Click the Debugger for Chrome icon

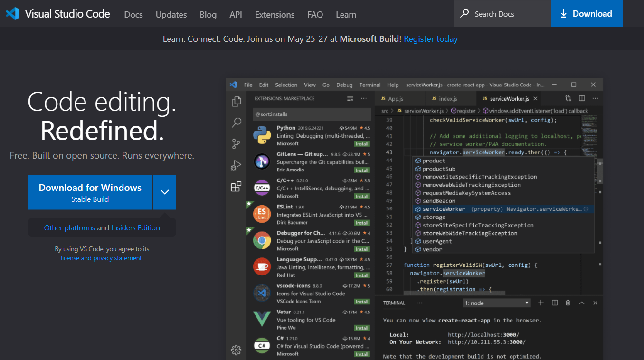[262, 241]
